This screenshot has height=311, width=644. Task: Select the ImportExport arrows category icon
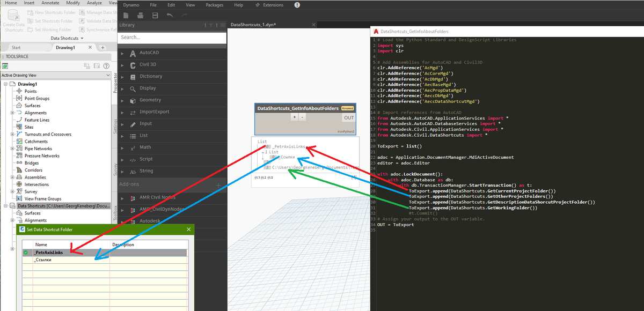pyautogui.click(x=133, y=112)
